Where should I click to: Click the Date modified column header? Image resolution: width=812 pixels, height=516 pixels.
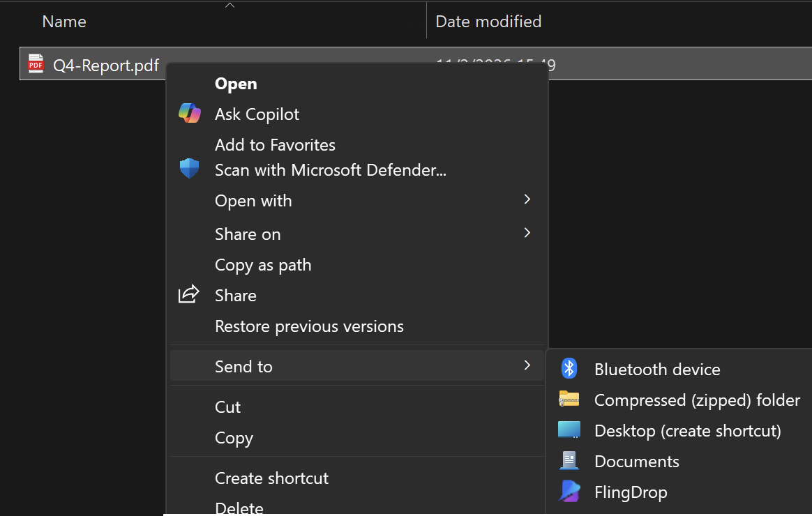(488, 22)
